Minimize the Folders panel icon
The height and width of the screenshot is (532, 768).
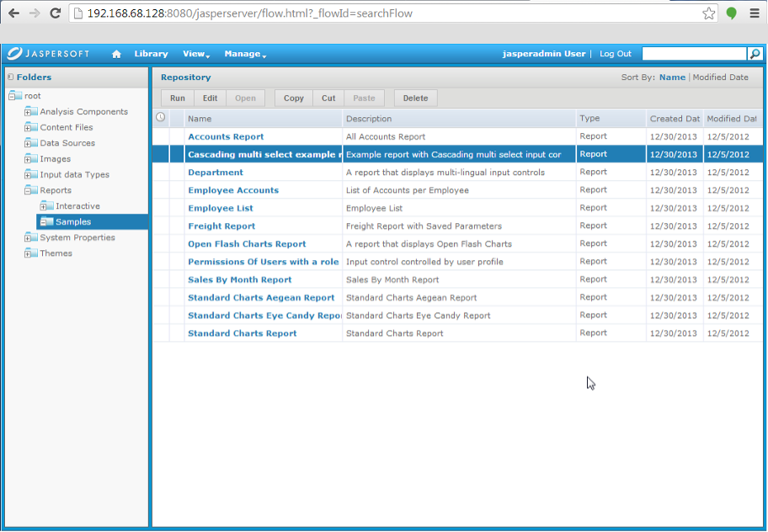(x=10, y=77)
